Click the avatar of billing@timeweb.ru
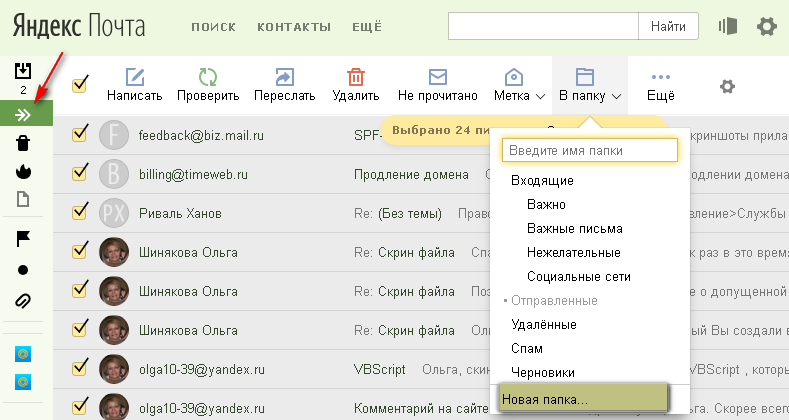 tap(114, 174)
